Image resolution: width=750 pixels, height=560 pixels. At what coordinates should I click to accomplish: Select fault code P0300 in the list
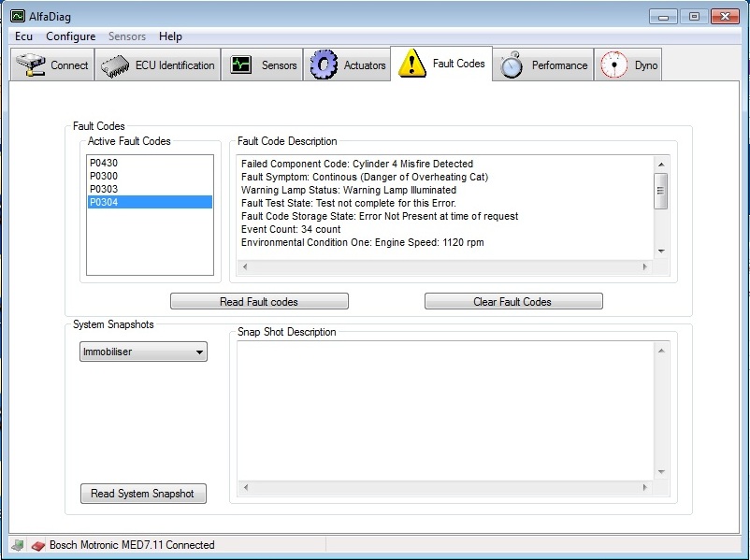point(104,176)
